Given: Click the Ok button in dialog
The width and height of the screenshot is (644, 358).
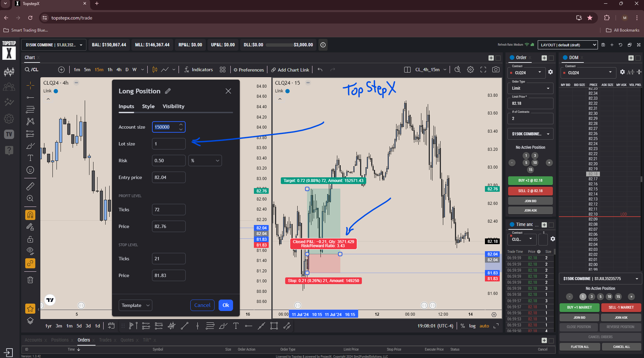Looking at the screenshot, I should pos(226,305).
